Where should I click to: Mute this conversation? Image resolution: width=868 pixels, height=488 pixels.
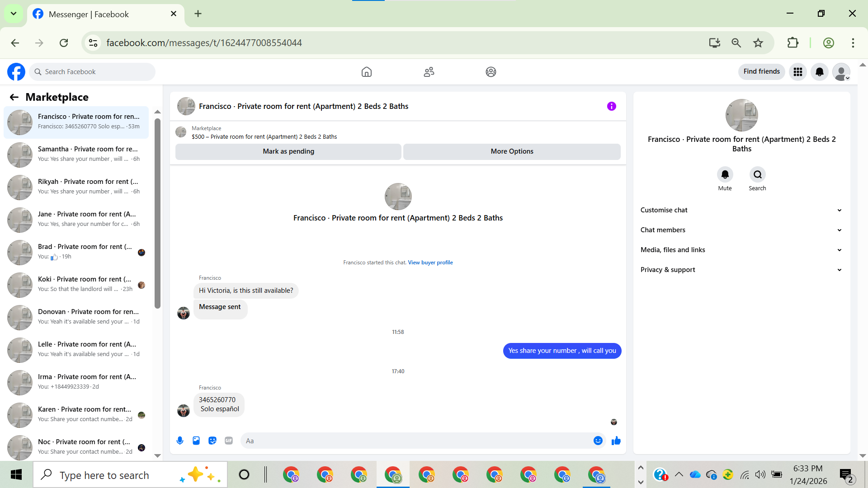725,175
